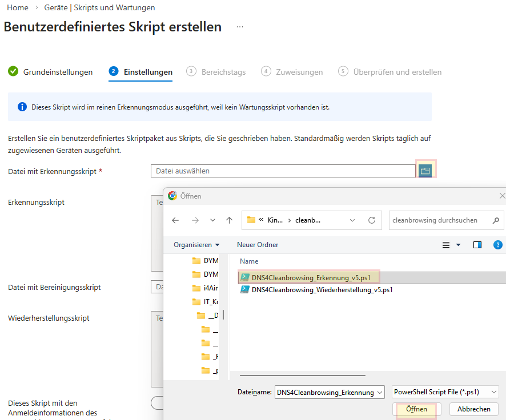Click the info icon in the banner
Viewport: 506px width, 420px height.
pos(22,107)
